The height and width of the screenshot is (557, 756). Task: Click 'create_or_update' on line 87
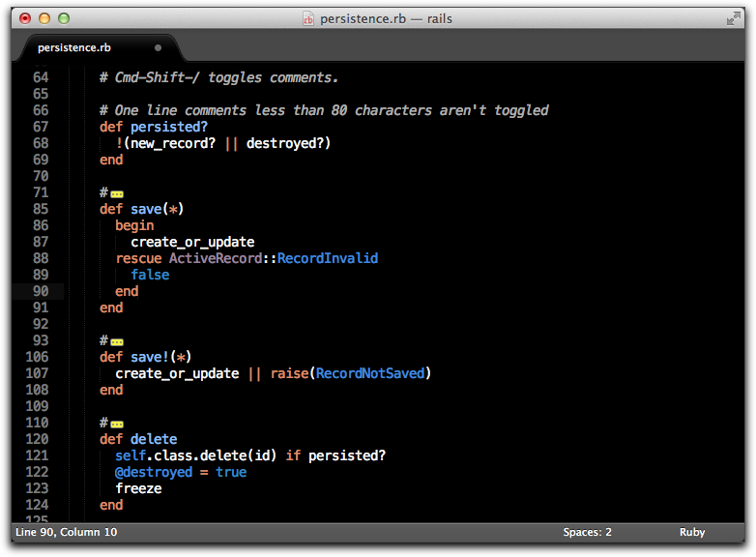tap(192, 242)
